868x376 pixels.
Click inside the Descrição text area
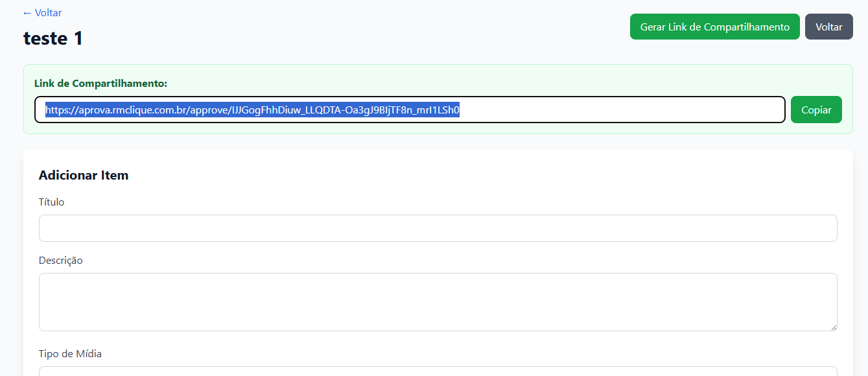click(438, 301)
